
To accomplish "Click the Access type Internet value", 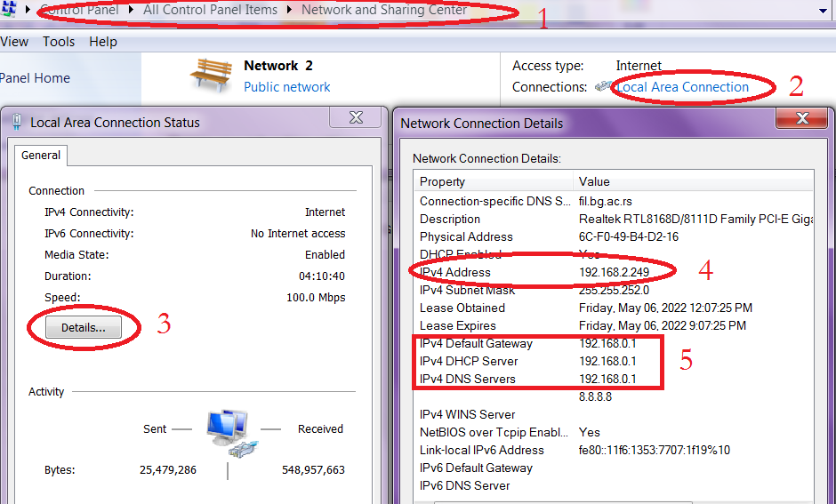I will (639, 66).
